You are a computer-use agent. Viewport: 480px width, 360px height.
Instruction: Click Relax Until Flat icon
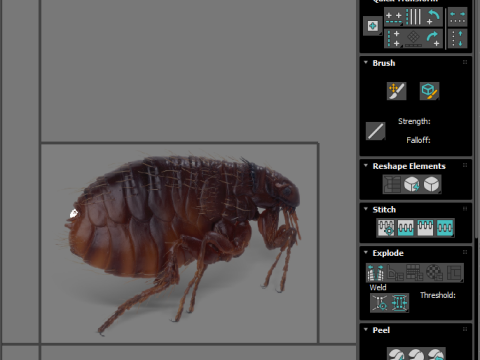click(412, 184)
